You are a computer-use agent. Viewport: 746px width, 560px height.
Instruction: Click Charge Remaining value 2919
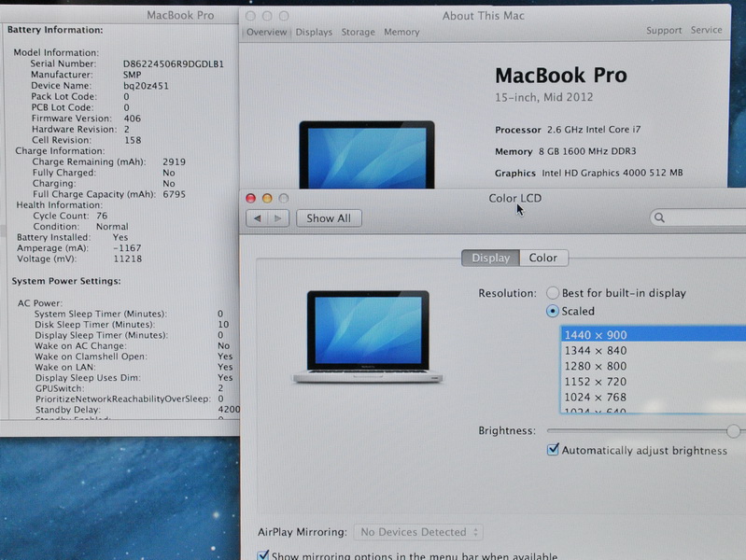(175, 161)
